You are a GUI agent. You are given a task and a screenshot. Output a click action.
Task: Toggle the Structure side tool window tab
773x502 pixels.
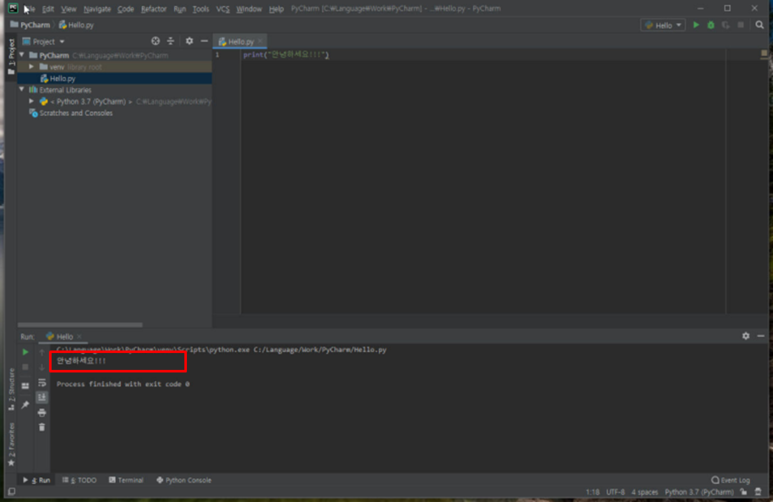click(11, 390)
